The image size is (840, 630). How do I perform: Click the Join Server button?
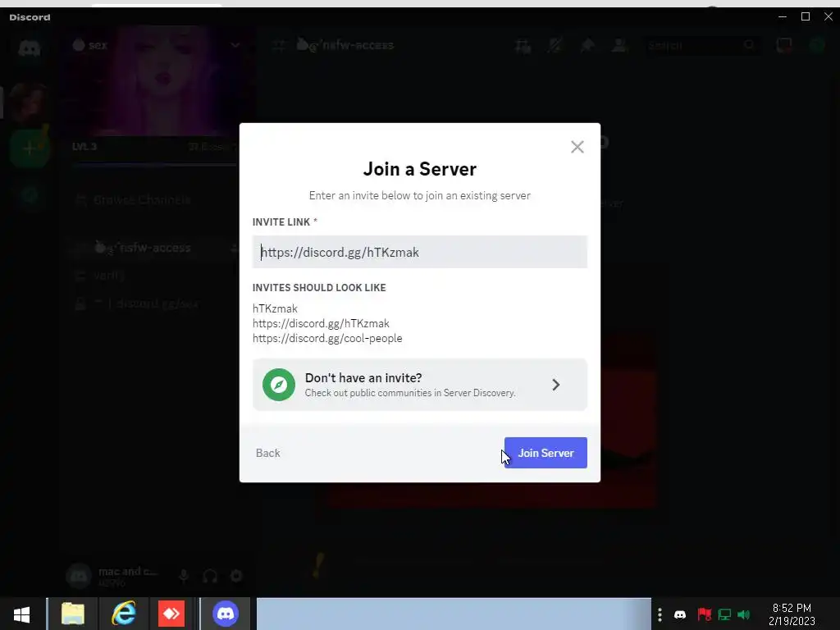coord(546,453)
